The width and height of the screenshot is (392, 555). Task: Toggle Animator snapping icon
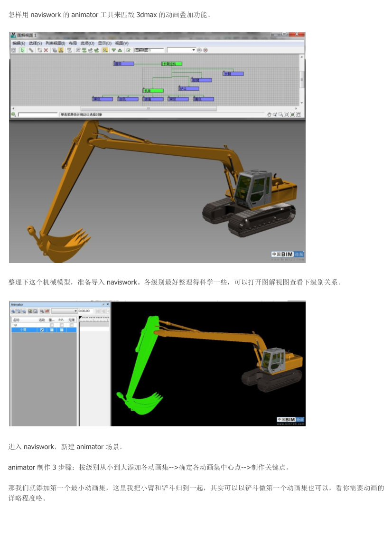(47, 311)
